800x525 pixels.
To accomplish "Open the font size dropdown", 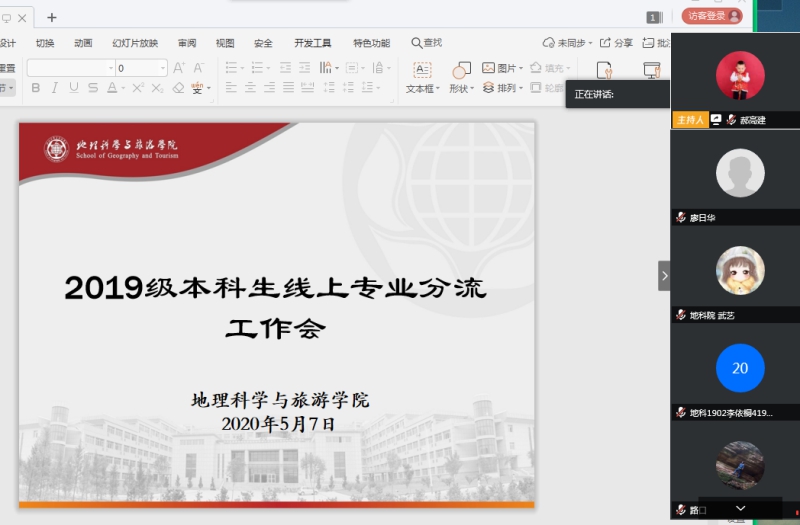I will [163, 68].
